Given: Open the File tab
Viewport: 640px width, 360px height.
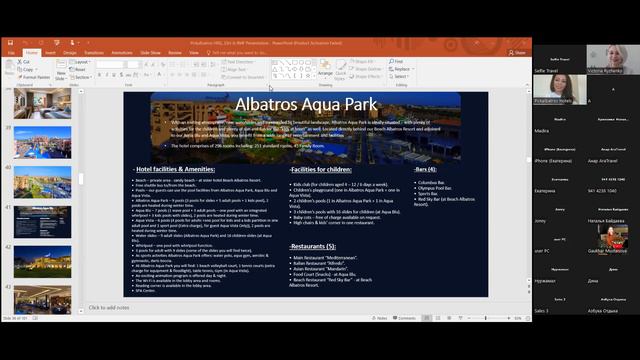Looking at the screenshot, I should click(x=11, y=53).
